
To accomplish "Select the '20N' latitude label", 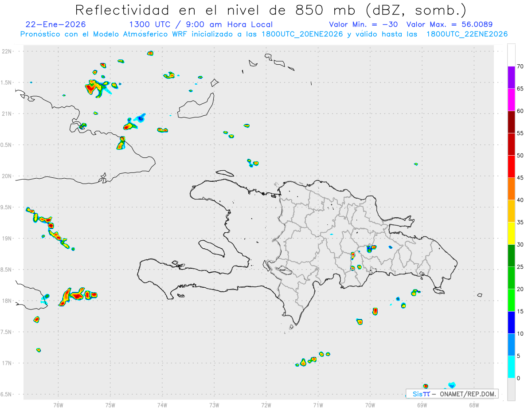I will pos(7,176).
